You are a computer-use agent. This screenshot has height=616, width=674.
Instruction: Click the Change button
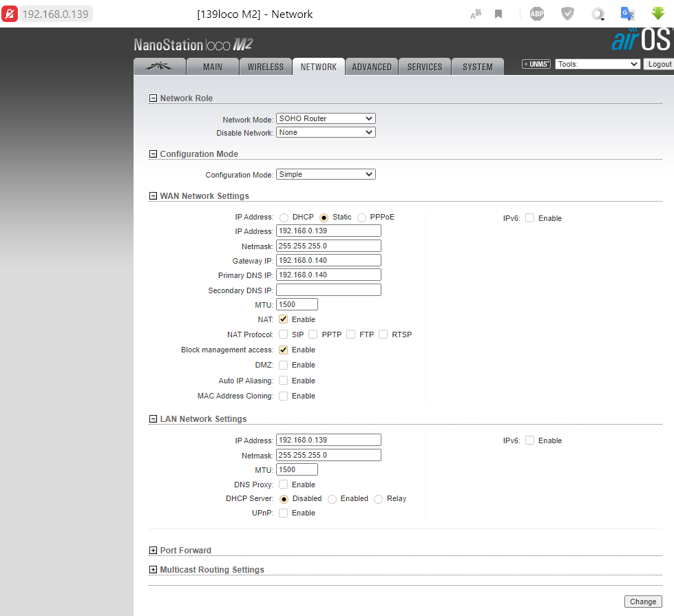point(643,602)
